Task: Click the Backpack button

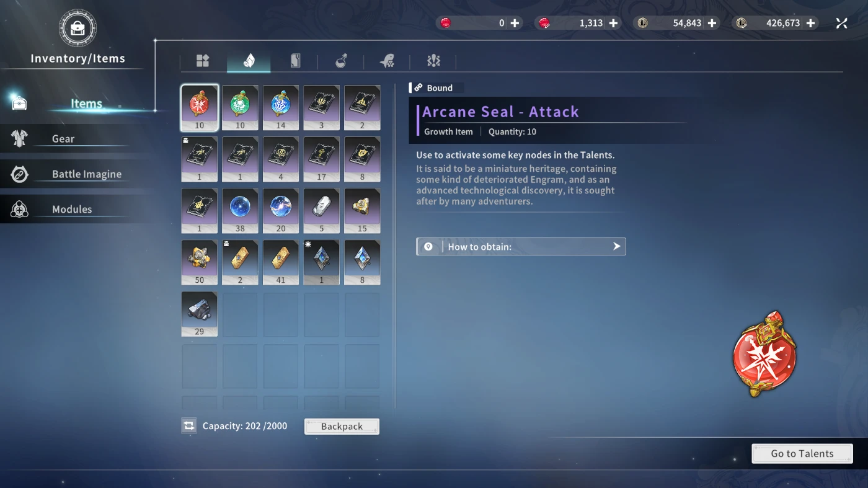Action: (342, 427)
